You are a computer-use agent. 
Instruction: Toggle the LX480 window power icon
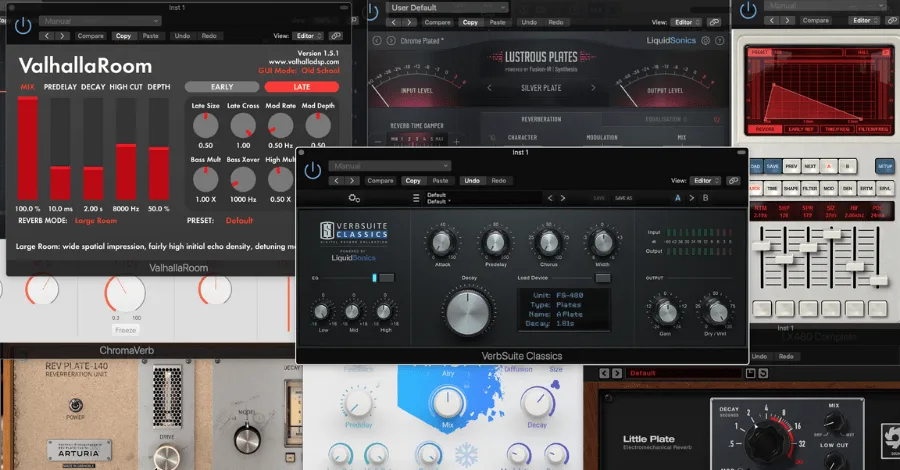pos(748,10)
